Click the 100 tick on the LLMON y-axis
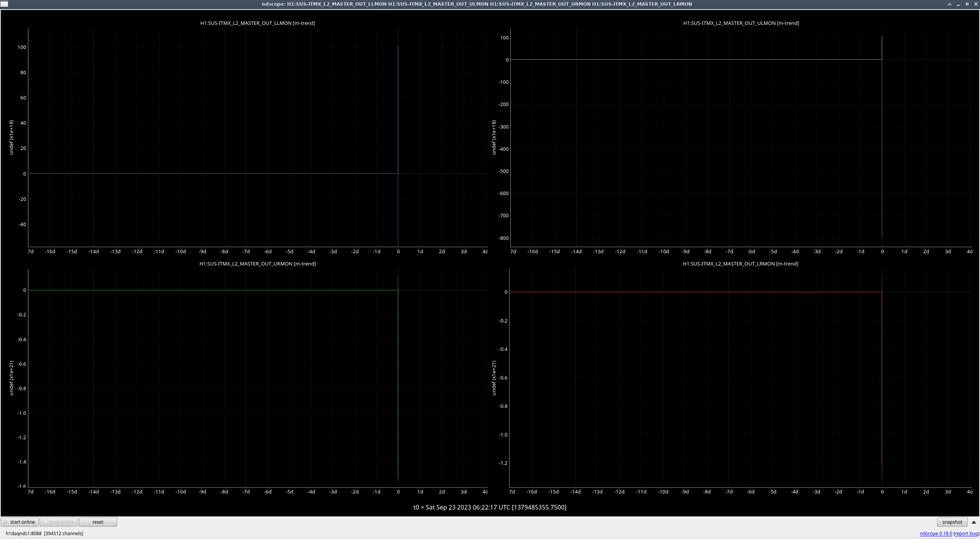 (x=22, y=47)
